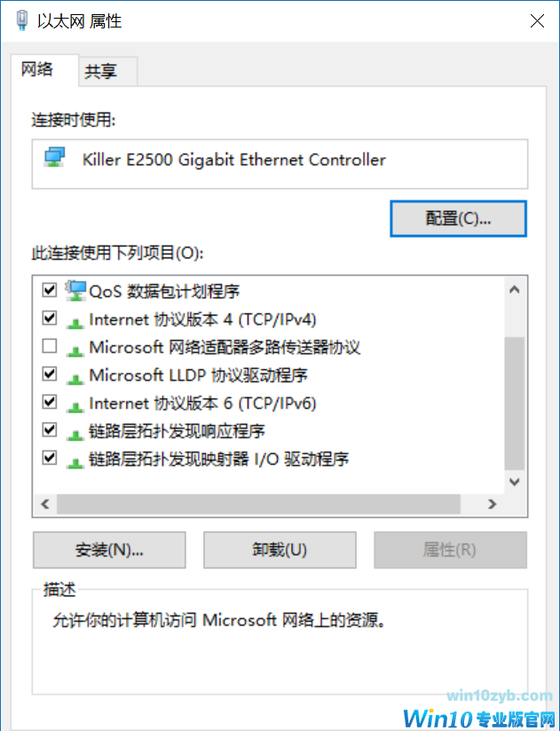560x731 pixels.
Task: Click the 链路层拓扑发现响应程序 icon
Action: click(76, 430)
